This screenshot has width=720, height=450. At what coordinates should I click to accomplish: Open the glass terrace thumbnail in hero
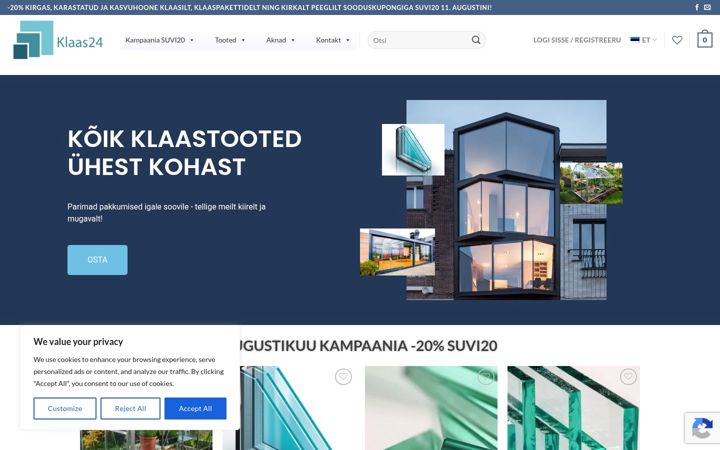pos(397,252)
